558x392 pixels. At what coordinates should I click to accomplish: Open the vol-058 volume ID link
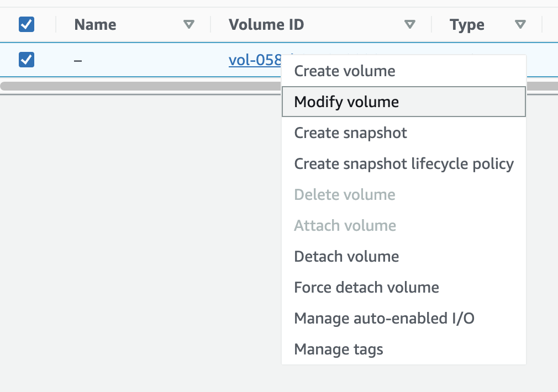point(255,60)
